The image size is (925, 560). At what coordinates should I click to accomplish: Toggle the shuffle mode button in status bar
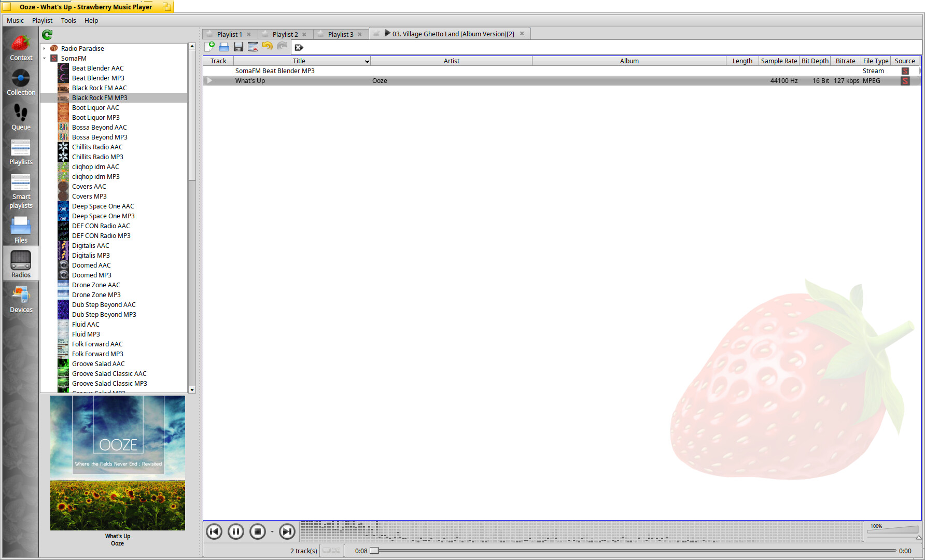coord(337,551)
